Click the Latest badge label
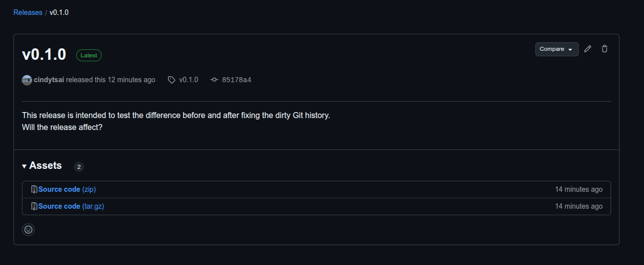The image size is (644, 265). (x=89, y=55)
